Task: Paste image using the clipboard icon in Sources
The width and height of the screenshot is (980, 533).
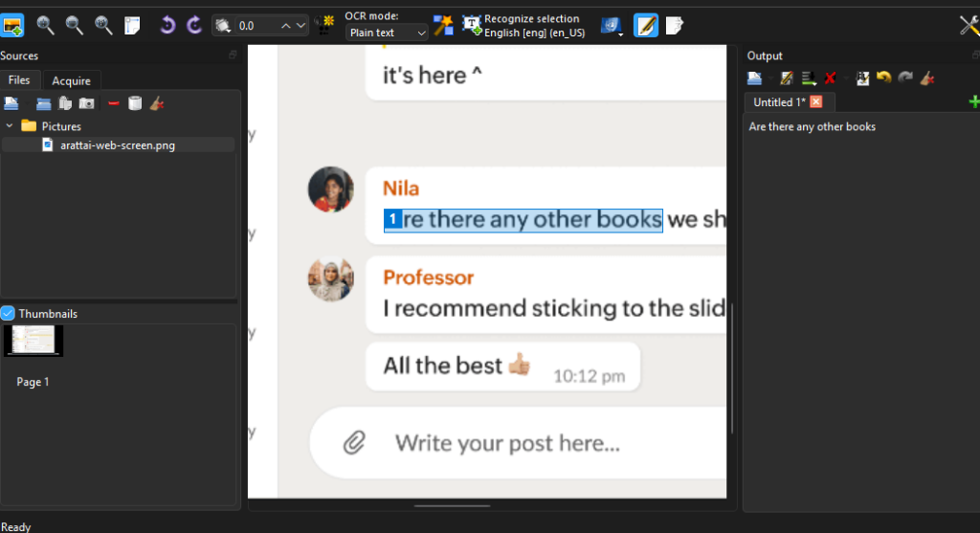Action: click(65, 103)
